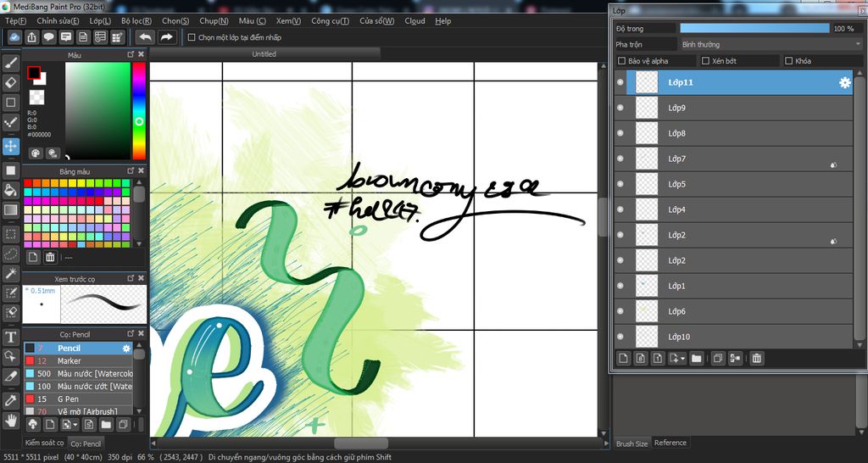Toggle 'Khóa' lock checkbox

(789, 61)
